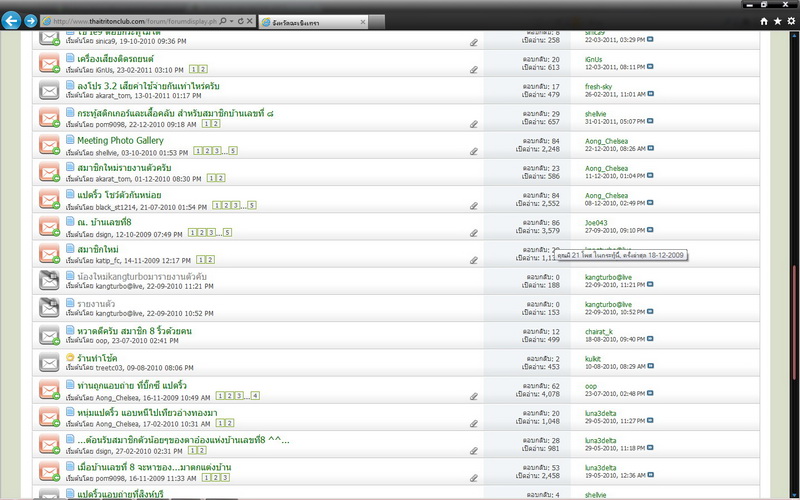The width and height of the screenshot is (800, 500).
Task: Go to page 4 of ท่านถูกแอบถ่าย thread
Action: click(255, 396)
